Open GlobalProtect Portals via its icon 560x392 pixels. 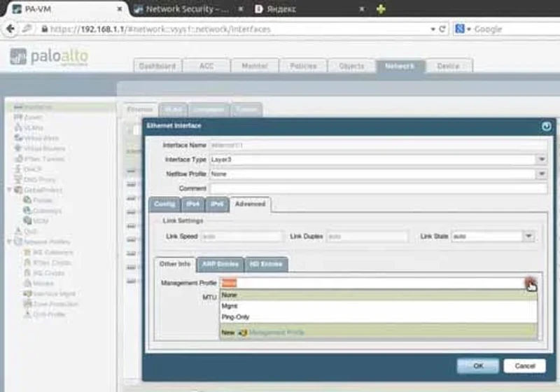click(27, 200)
